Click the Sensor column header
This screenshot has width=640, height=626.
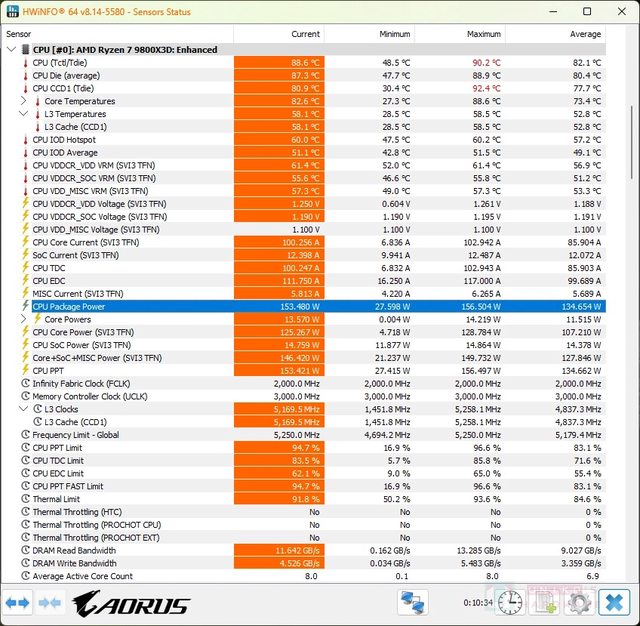pyautogui.click(x=20, y=33)
